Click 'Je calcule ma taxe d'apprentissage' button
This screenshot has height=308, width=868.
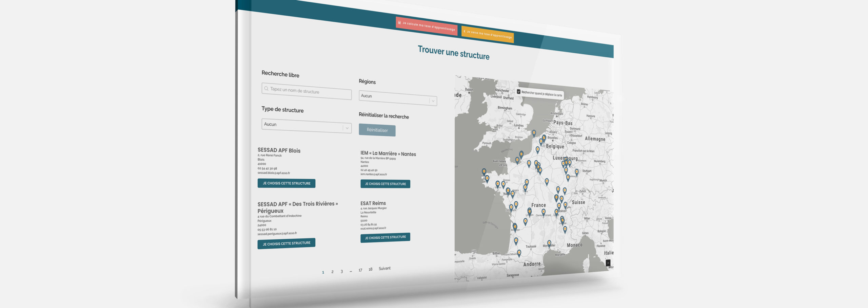(427, 26)
